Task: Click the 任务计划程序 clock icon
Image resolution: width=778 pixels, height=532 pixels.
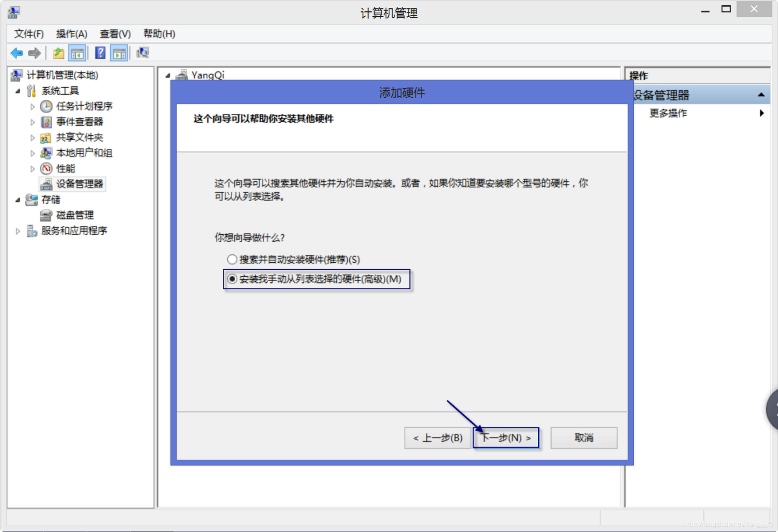Action: [x=46, y=106]
